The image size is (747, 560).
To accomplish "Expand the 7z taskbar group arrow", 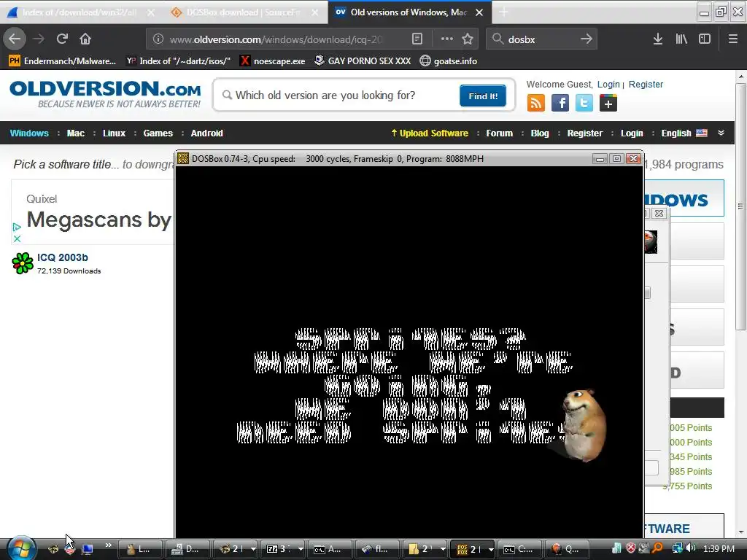I will point(301,549).
